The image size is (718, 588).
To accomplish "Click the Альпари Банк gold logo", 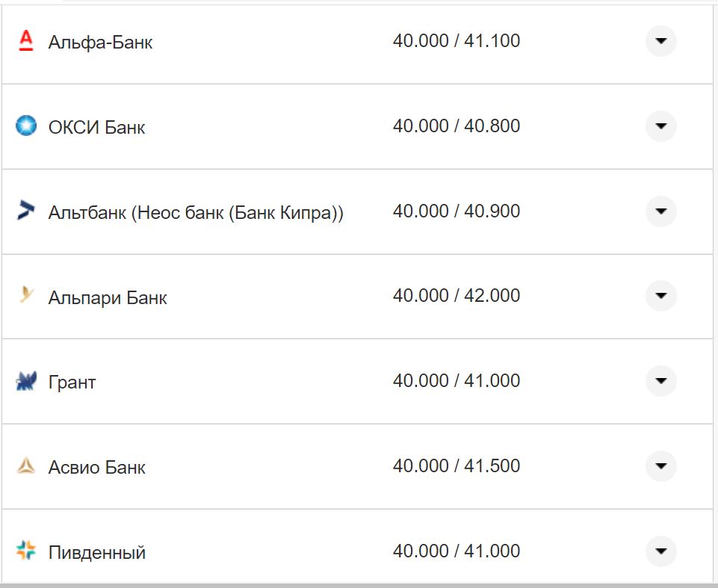I will 26,296.
